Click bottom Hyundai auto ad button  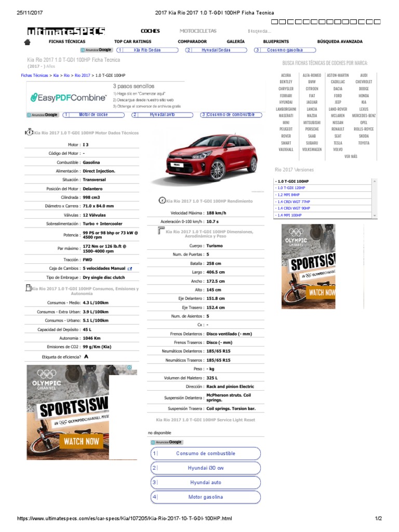tap(206, 483)
